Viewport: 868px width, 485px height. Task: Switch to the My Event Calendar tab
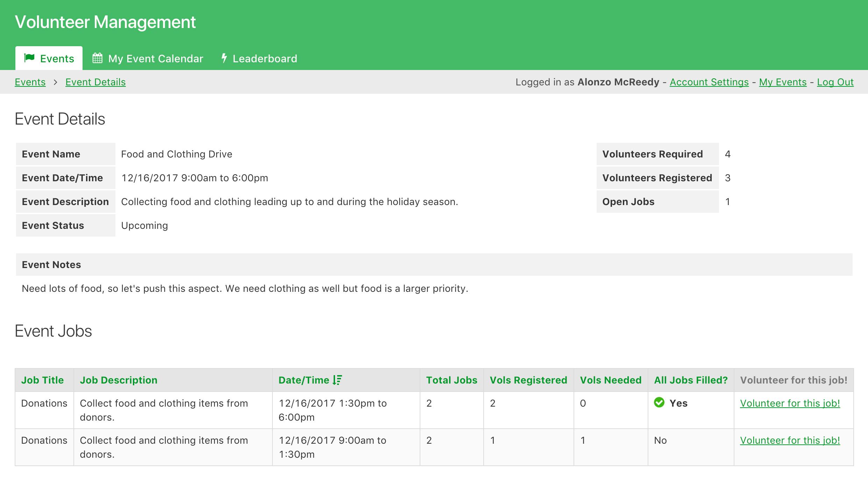click(x=156, y=58)
